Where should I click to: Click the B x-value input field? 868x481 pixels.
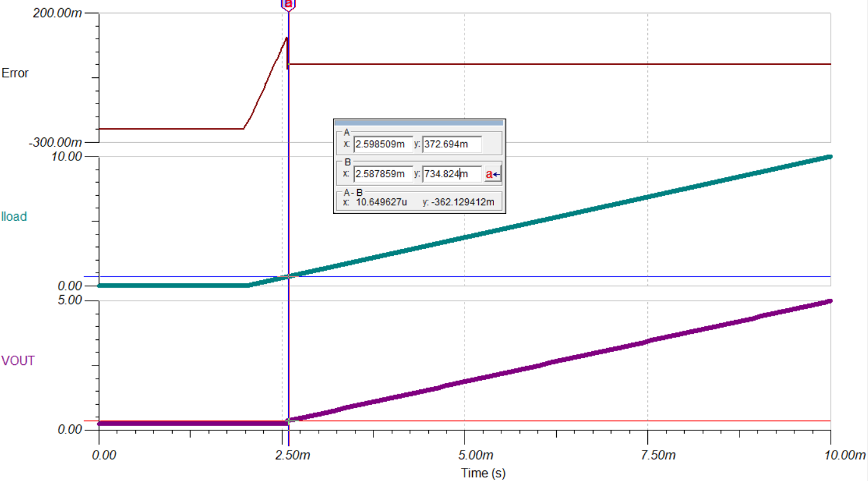coord(383,174)
